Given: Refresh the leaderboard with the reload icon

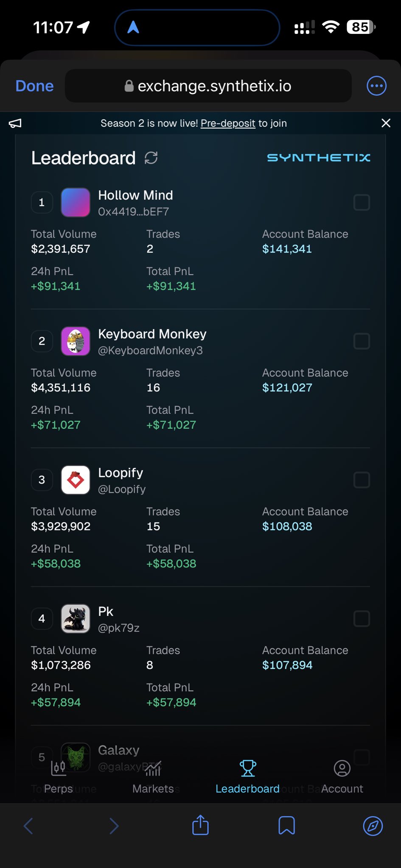Looking at the screenshot, I should (x=151, y=158).
